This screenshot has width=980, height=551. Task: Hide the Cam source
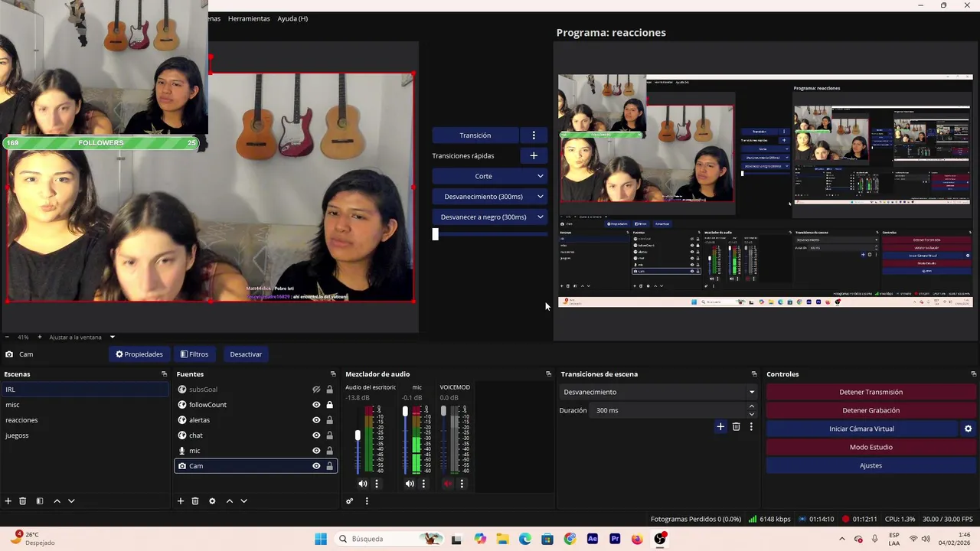(316, 466)
